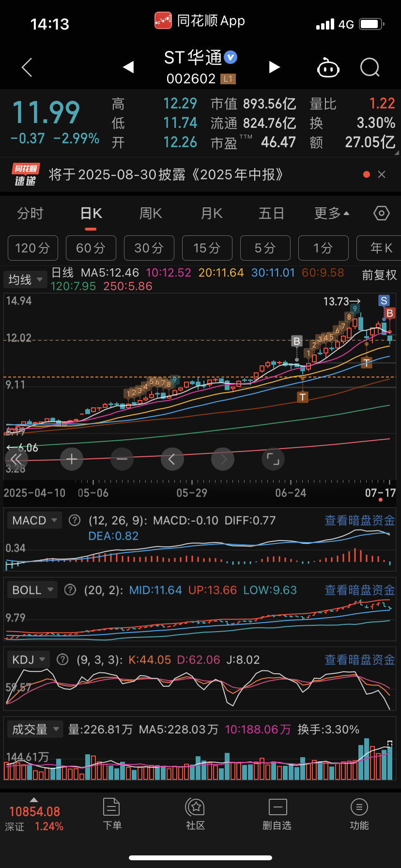Choose the 5分 period button
The height and width of the screenshot is (868, 401).
tap(265, 248)
